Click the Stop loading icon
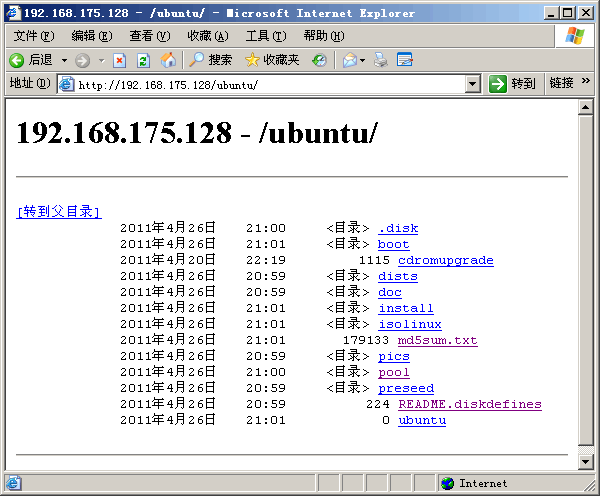 119,60
